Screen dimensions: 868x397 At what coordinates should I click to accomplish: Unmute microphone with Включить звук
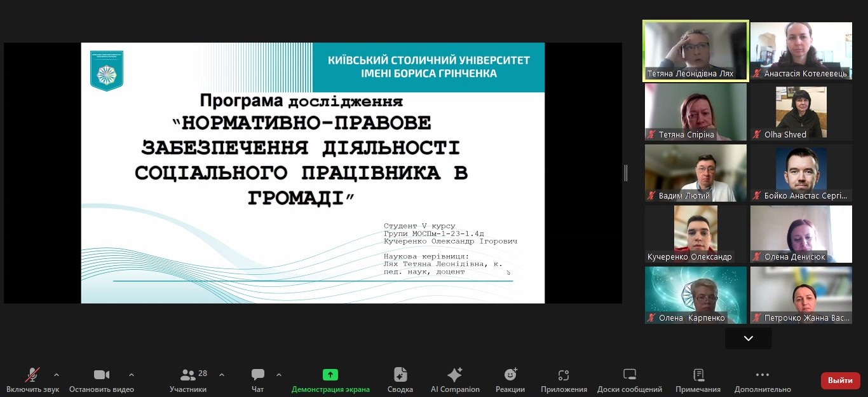pyautogui.click(x=32, y=375)
